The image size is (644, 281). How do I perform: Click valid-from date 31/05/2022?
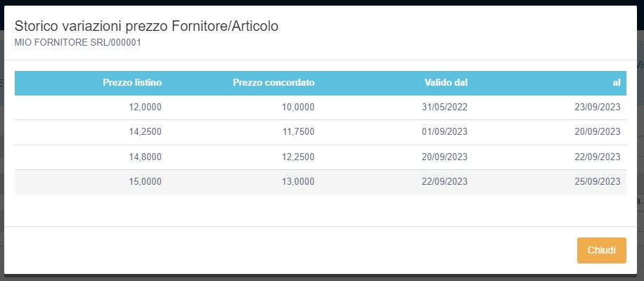[444, 107]
